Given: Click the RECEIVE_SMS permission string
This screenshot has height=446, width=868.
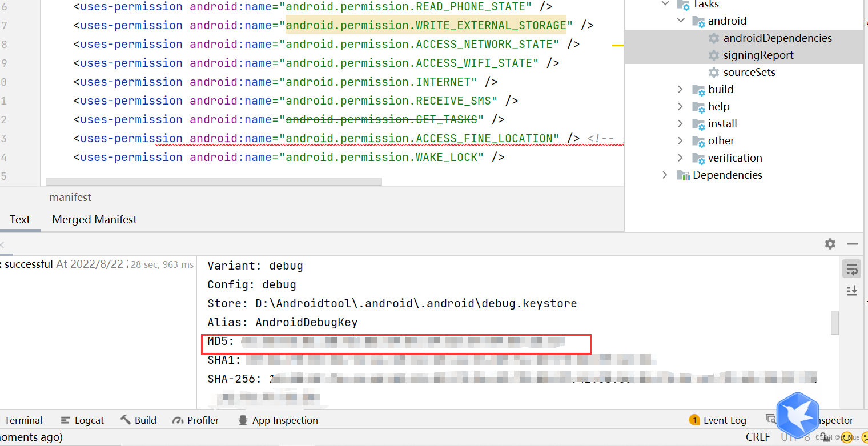Looking at the screenshot, I should point(388,101).
